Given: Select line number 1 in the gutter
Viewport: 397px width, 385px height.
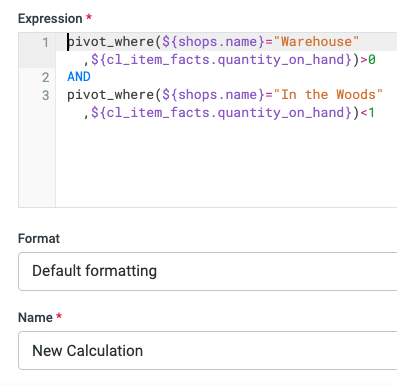Looking at the screenshot, I should pyautogui.click(x=46, y=42).
